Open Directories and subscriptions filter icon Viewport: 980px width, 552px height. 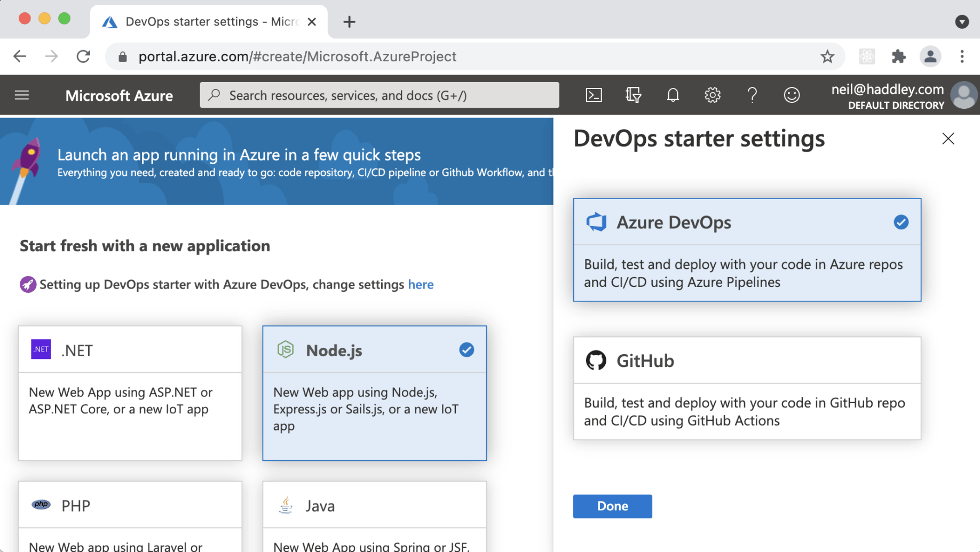(x=633, y=95)
